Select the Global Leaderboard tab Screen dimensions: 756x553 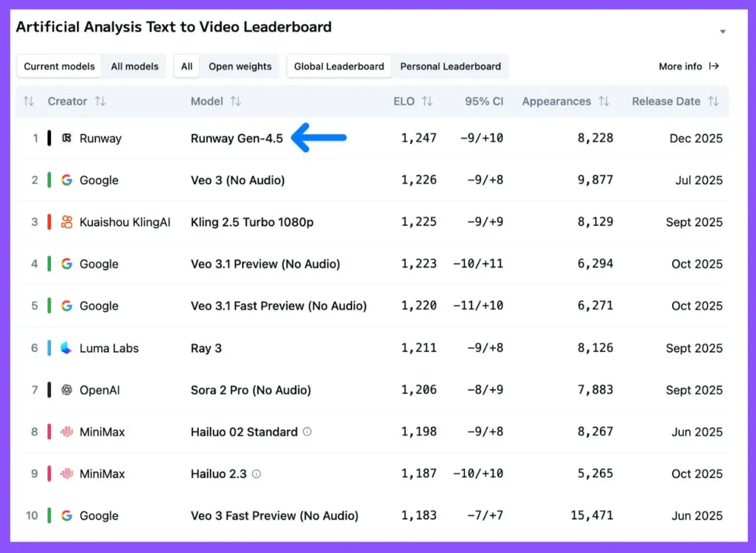click(x=339, y=66)
